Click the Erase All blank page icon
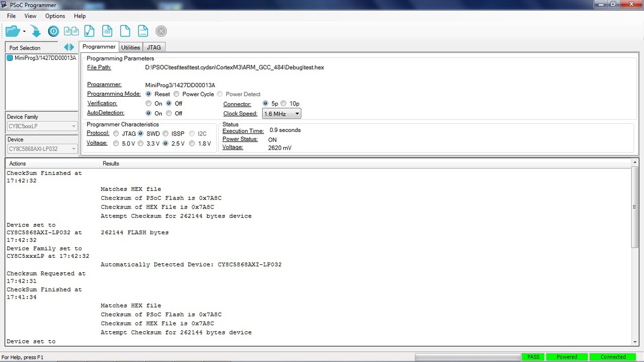Image resolution: width=644 pixels, height=362 pixels. (125, 31)
